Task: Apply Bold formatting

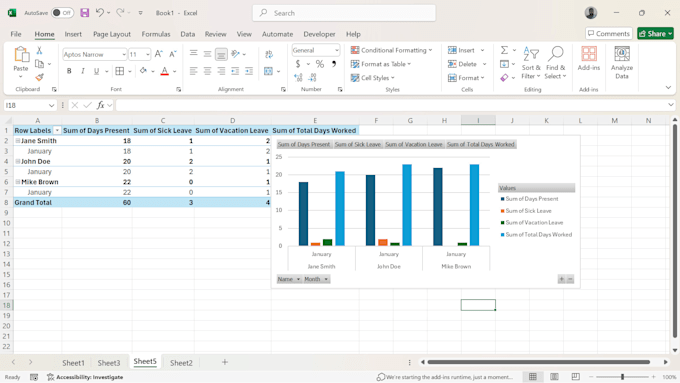Action: 69,71
